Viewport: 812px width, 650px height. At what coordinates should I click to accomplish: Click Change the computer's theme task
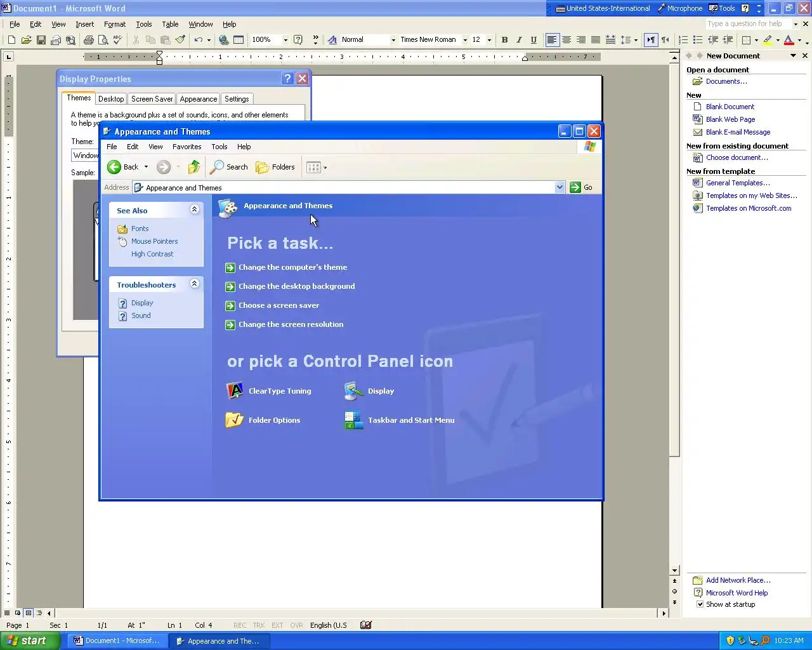[x=292, y=267]
